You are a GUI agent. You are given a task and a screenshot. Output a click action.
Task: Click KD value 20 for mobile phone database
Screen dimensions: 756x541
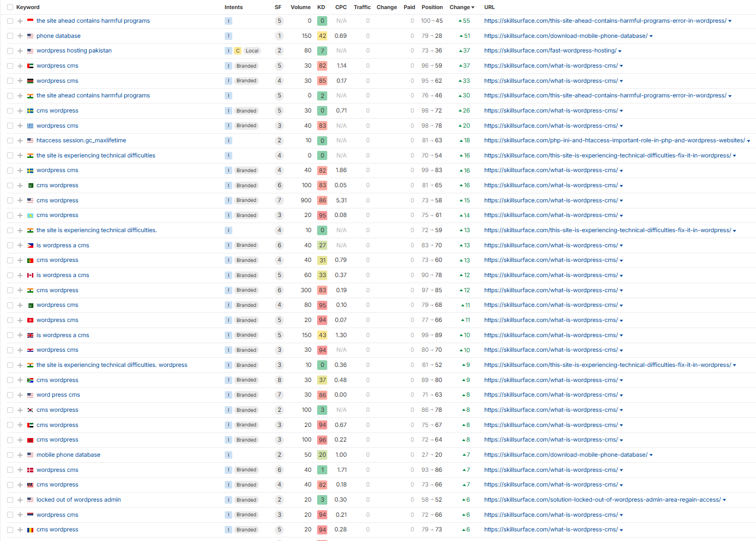pos(322,455)
